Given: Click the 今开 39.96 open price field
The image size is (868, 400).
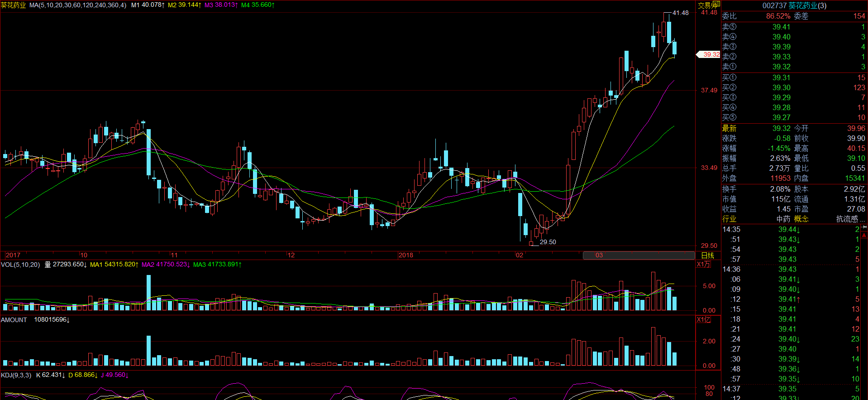Looking at the screenshot, I should pyautogui.click(x=830, y=128).
